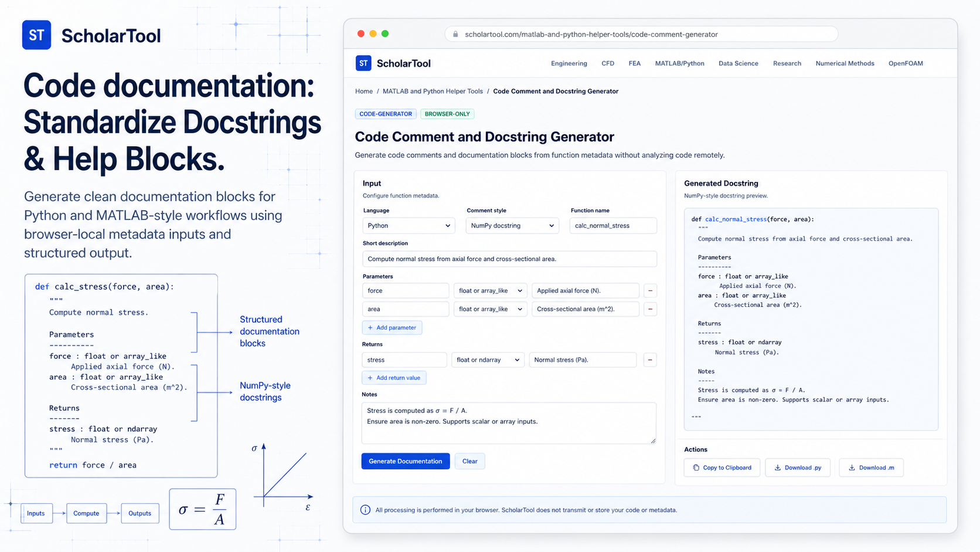
Task: Click the 'Normal stress (Pa).' description field
Action: (583, 360)
